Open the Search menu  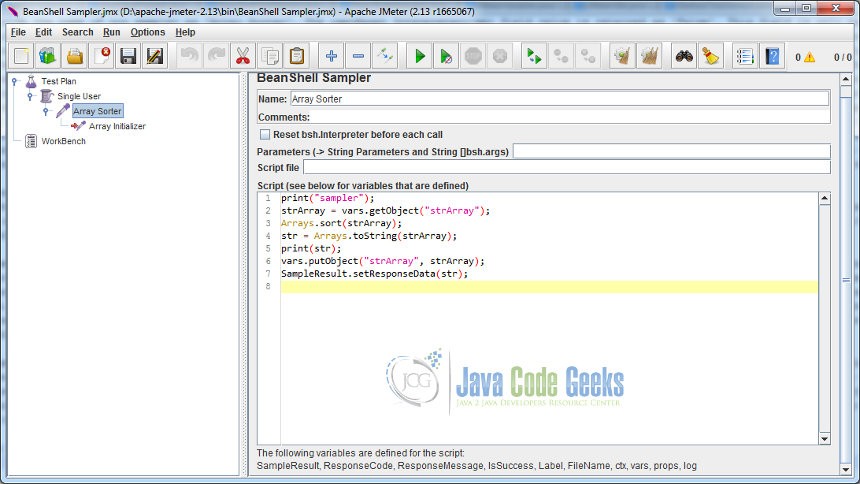tap(77, 32)
